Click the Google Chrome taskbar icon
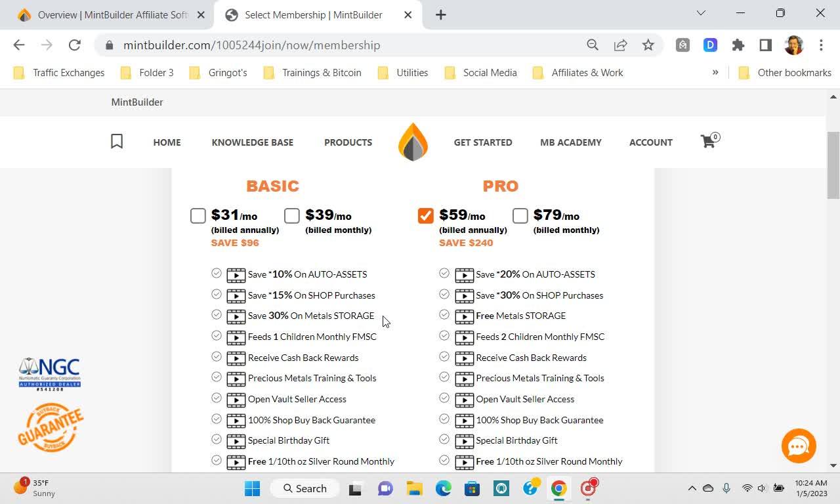Image resolution: width=840 pixels, height=504 pixels. pos(558,488)
